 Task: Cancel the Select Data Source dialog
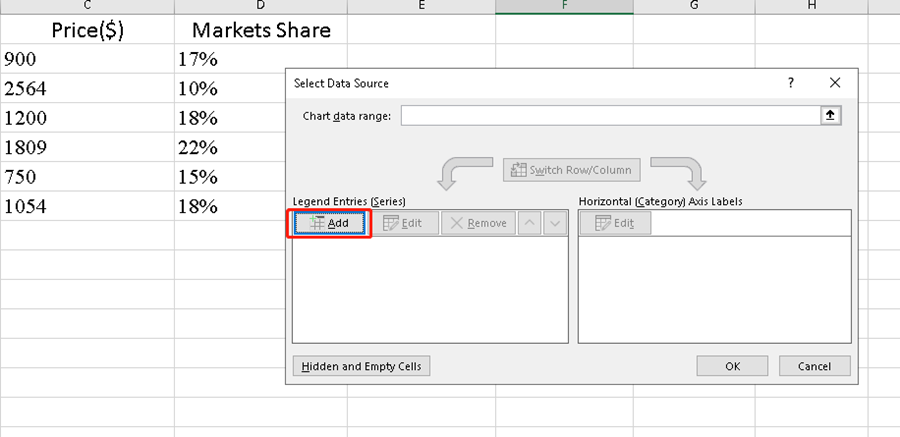point(814,366)
